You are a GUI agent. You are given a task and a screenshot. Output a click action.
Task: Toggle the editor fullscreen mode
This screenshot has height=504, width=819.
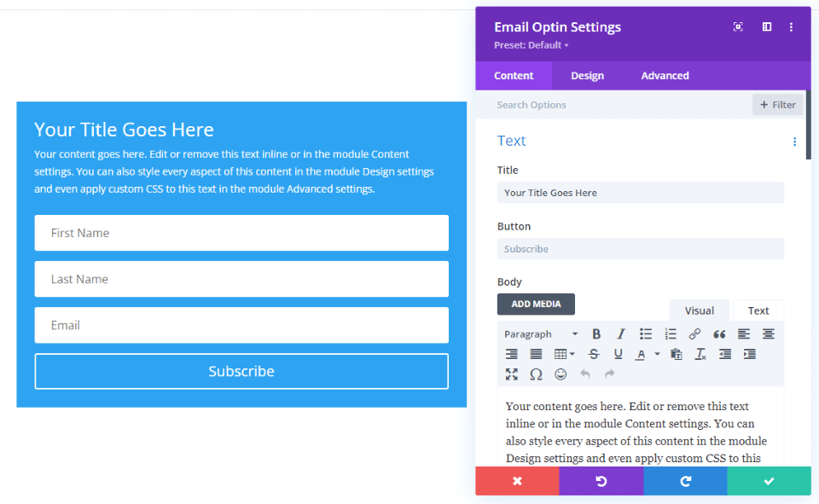pyautogui.click(x=511, y=374)
